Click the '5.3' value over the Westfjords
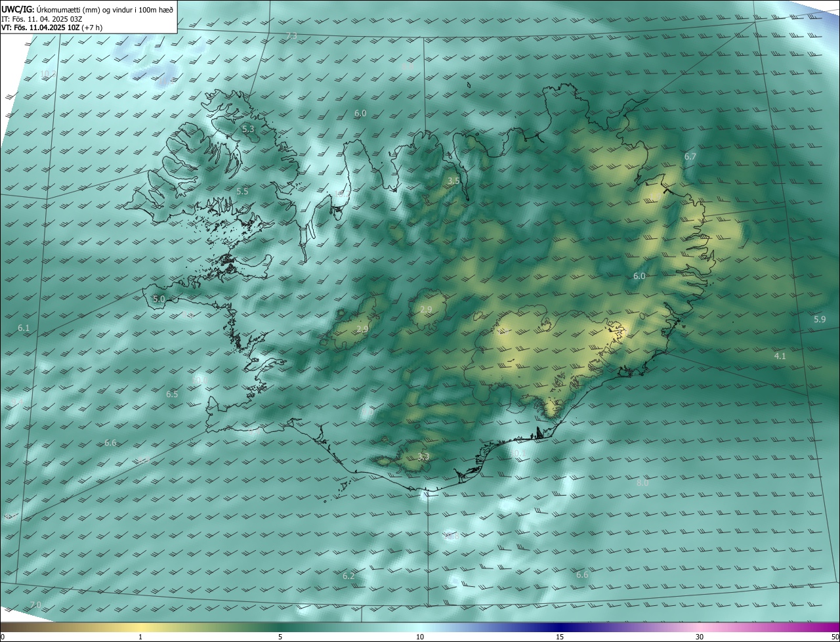This screenshot has width=840, height=642. [x=248, y=129]
